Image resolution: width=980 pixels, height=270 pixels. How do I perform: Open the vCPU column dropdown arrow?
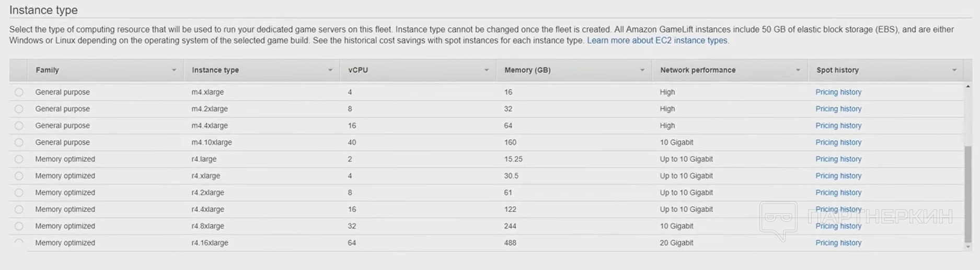[x=487, y=70]
